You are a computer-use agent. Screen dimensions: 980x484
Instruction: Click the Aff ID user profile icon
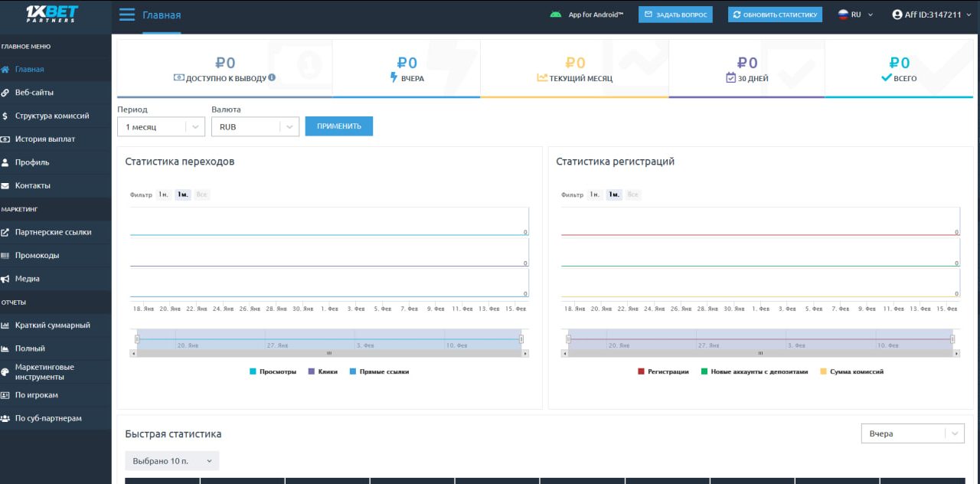(897, 15)
